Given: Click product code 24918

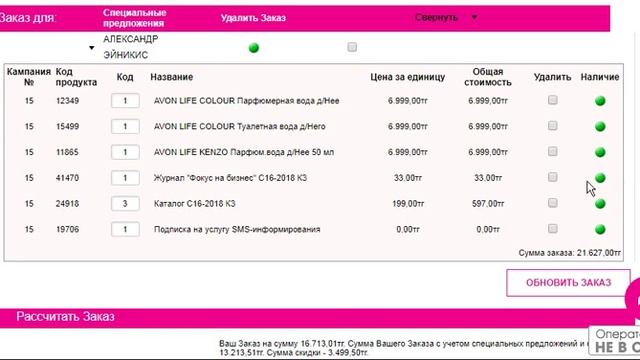Looking at the screenshot, I should tap(67, 204).
